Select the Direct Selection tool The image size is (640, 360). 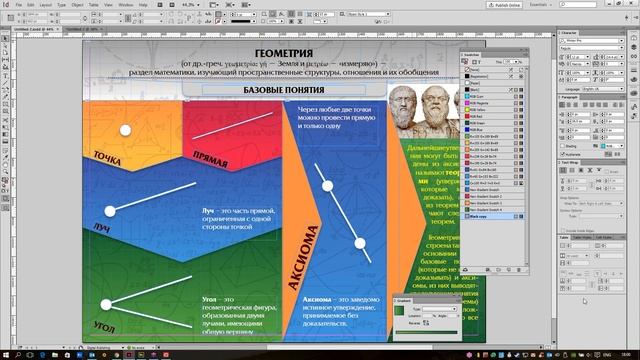tap(5, 46)
